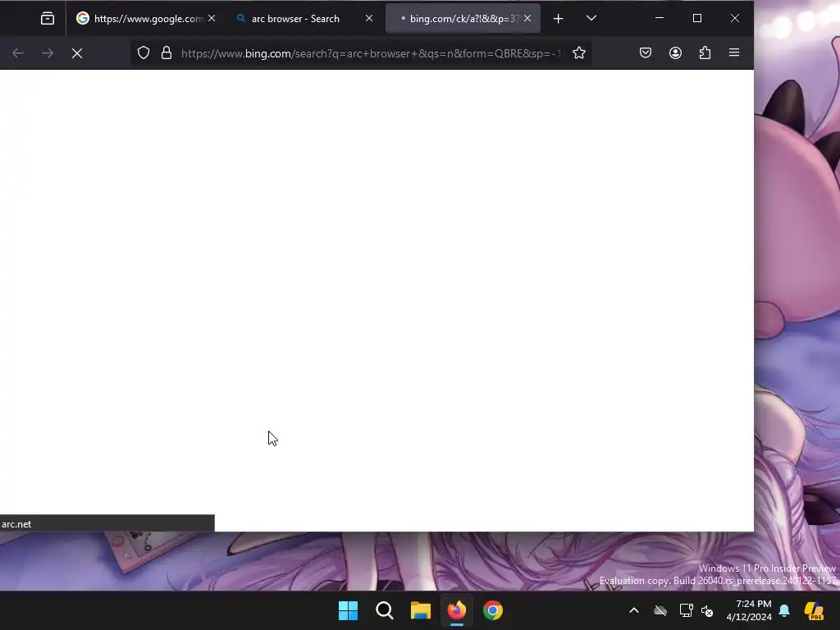Open the Windows Start menu
Image resolution: width=840 pixels, height=630 pixels.
coord(348,610)
